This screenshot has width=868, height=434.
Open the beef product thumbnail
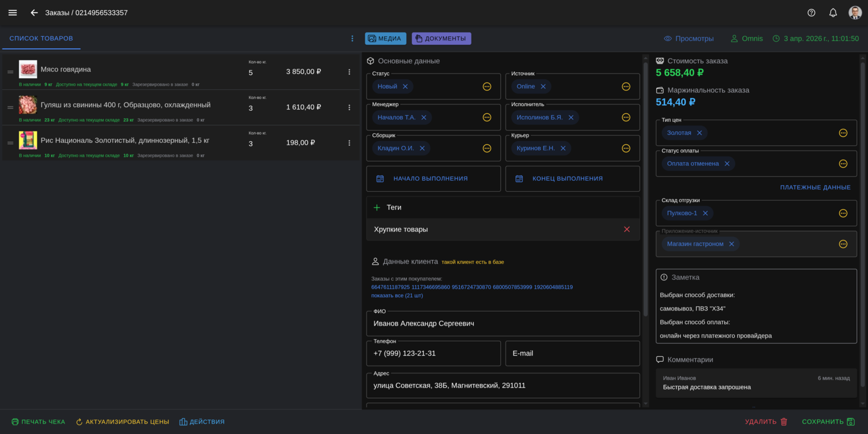pos(28,69)
